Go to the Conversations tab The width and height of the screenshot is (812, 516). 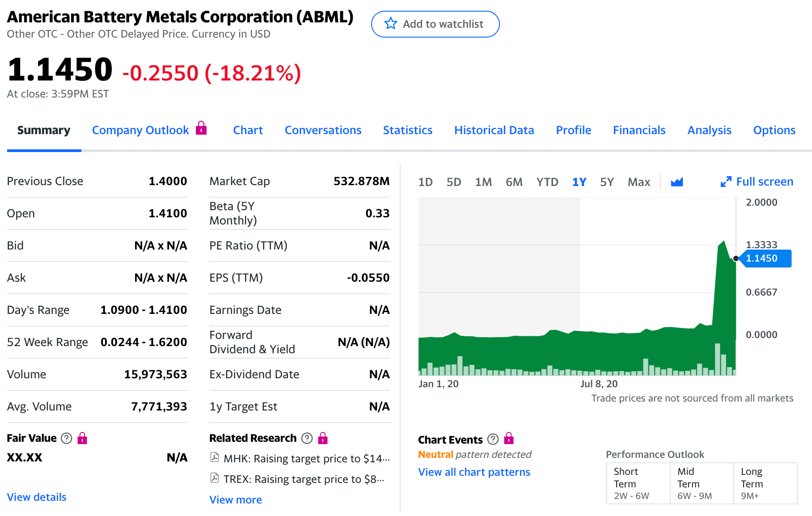[323, 130]
